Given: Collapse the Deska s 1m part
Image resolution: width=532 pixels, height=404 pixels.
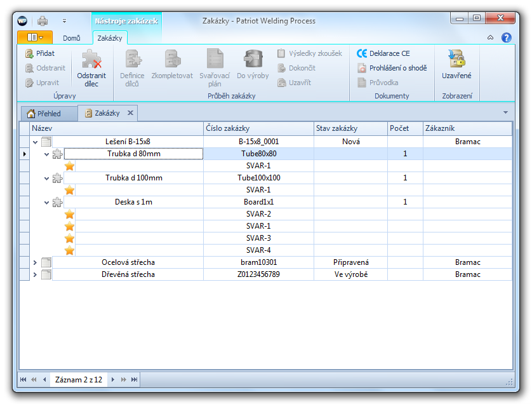Looking at the screenshot, I should tap(47, 203).
